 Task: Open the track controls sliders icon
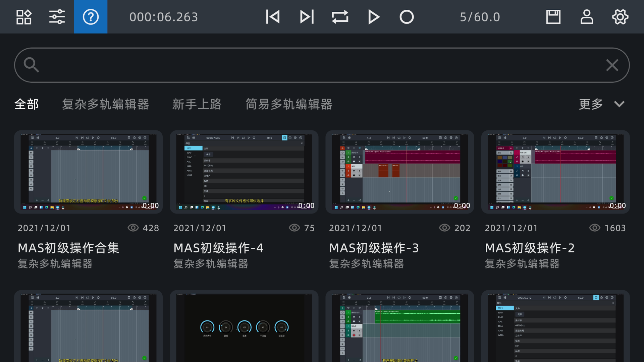(57, 16)
